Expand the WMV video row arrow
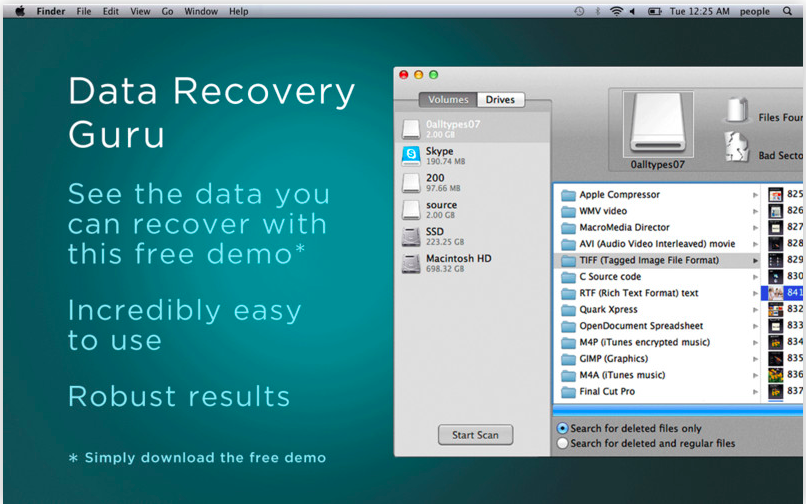 coord(755,211)
